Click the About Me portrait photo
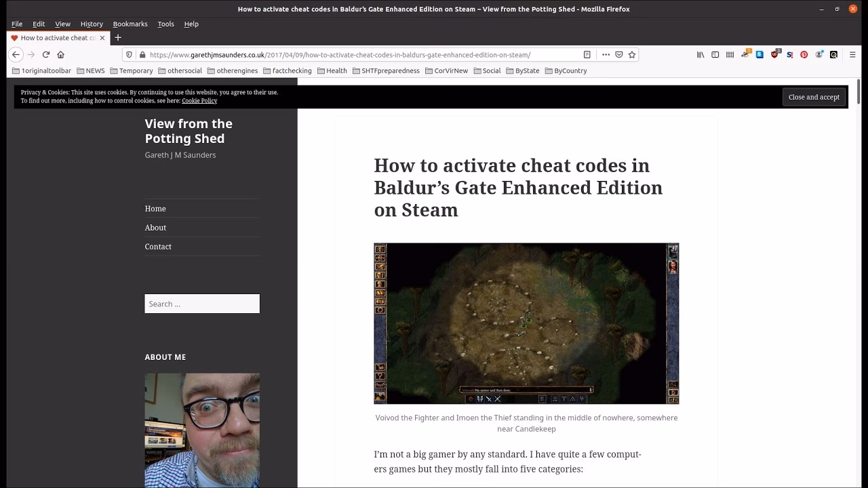The height and width of the screenshot is (488, 868). (x=202, y=430)
